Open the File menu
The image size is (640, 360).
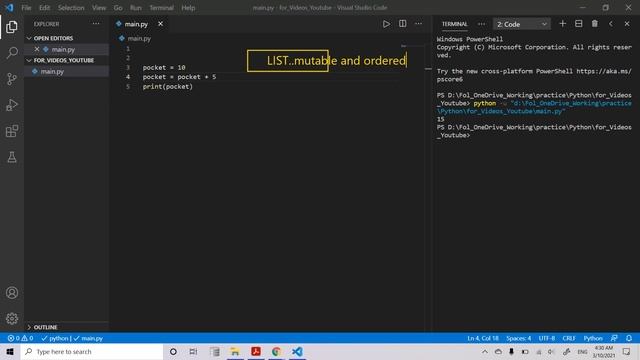coord(26,8)
